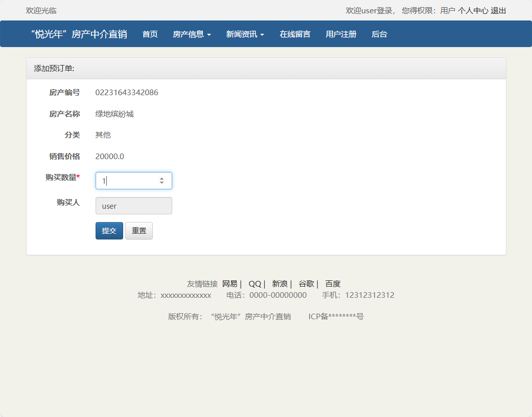
Task: Reset the form using 重置 button
Action: (138, 231)
